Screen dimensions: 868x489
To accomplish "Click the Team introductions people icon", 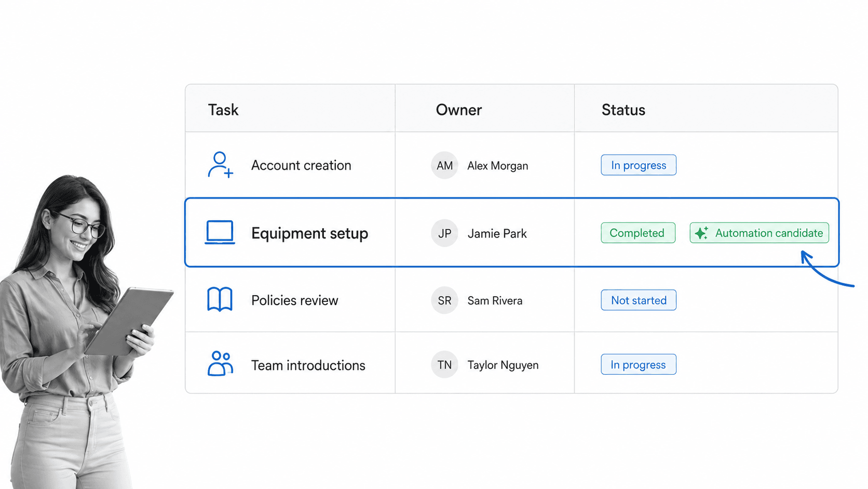I will (220, 363).
